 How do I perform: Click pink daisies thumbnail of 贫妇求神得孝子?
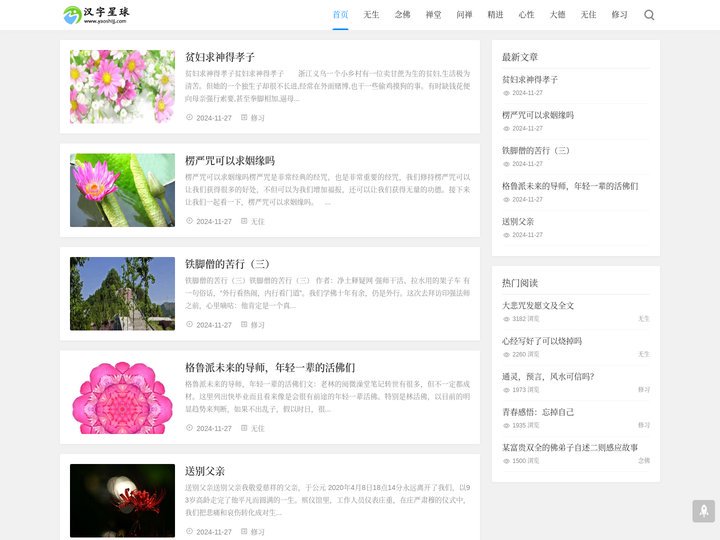point(122,87)
